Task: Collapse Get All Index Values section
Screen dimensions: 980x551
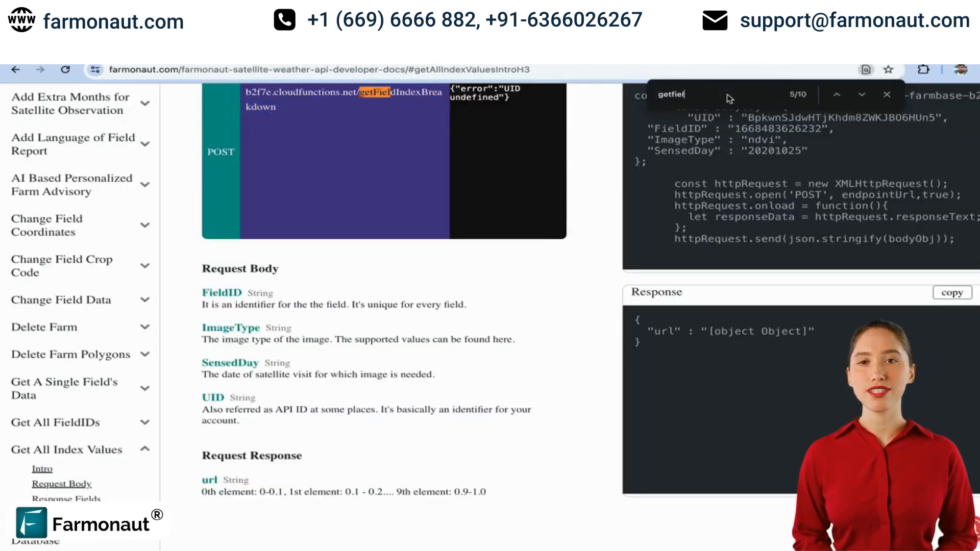Action: tap(145, 449)
